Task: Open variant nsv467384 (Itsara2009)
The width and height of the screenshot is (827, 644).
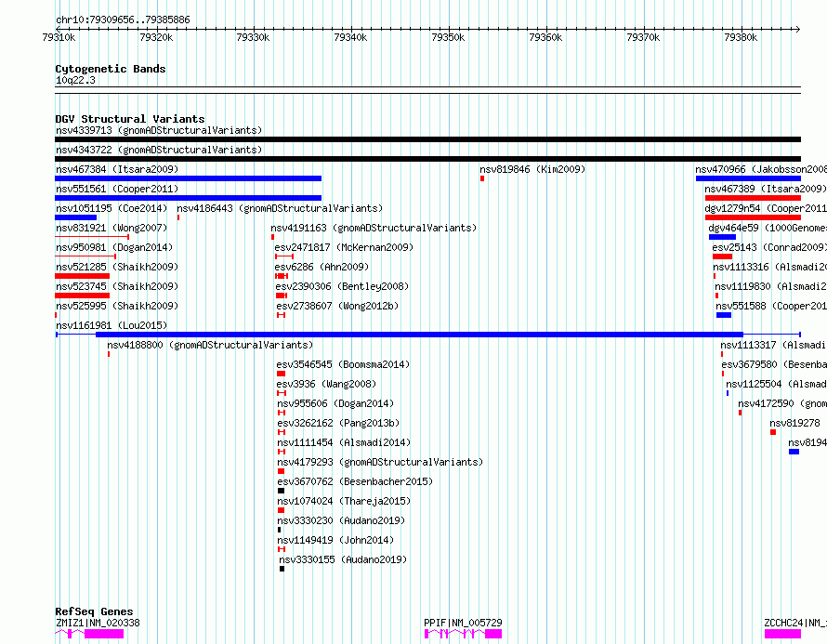Action: coord(117,169)
